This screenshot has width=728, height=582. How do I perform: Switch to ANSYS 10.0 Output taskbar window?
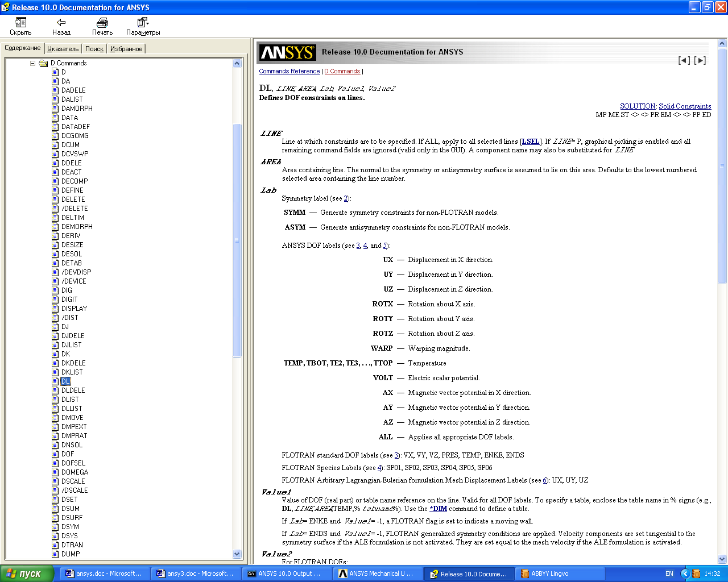[287, 573]
